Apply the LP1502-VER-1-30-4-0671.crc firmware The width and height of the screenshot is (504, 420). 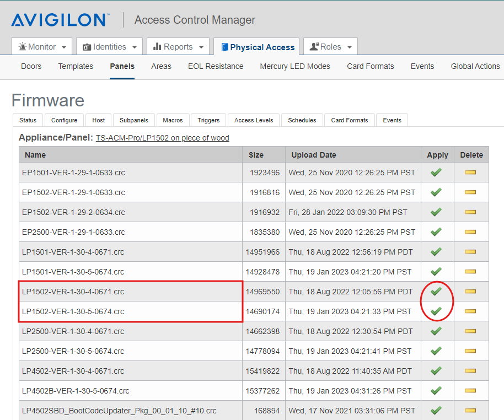tap(436, 291)
